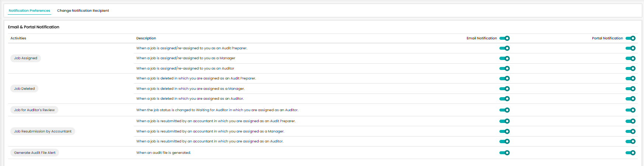The image size is (644, 166).
Task: Toggle email for job resubmitted as Audit Preparer
Action: pyautogui.click(x=505, y=121)
